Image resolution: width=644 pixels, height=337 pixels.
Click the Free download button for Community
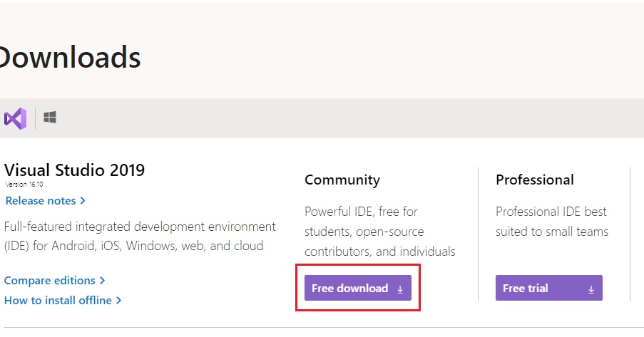pyautogui.click(x=358, y=288)
